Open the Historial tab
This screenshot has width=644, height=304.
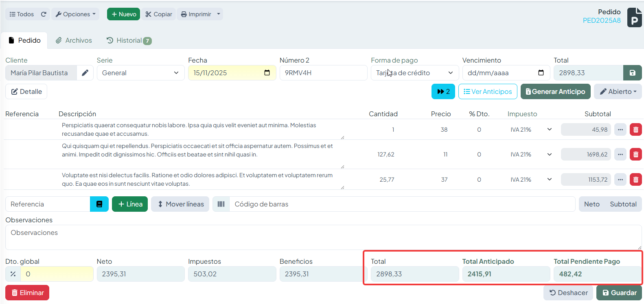[129, 40]
